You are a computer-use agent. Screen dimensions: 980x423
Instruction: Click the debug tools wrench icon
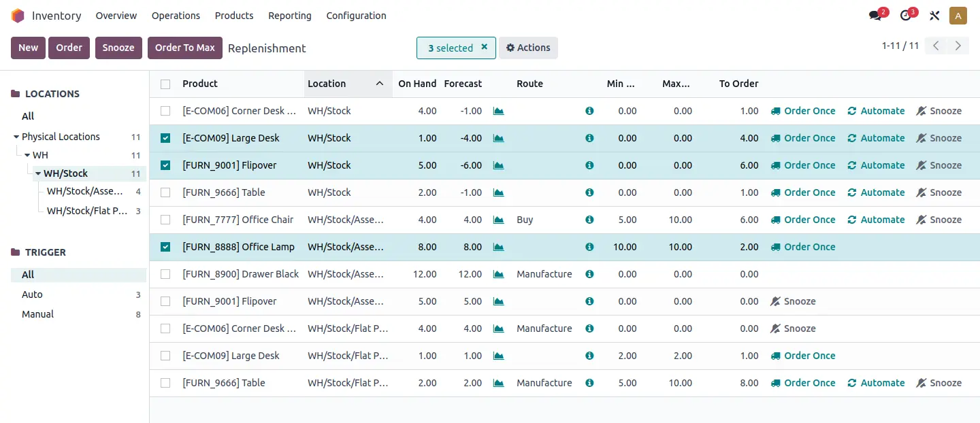(x=934, y=16)
